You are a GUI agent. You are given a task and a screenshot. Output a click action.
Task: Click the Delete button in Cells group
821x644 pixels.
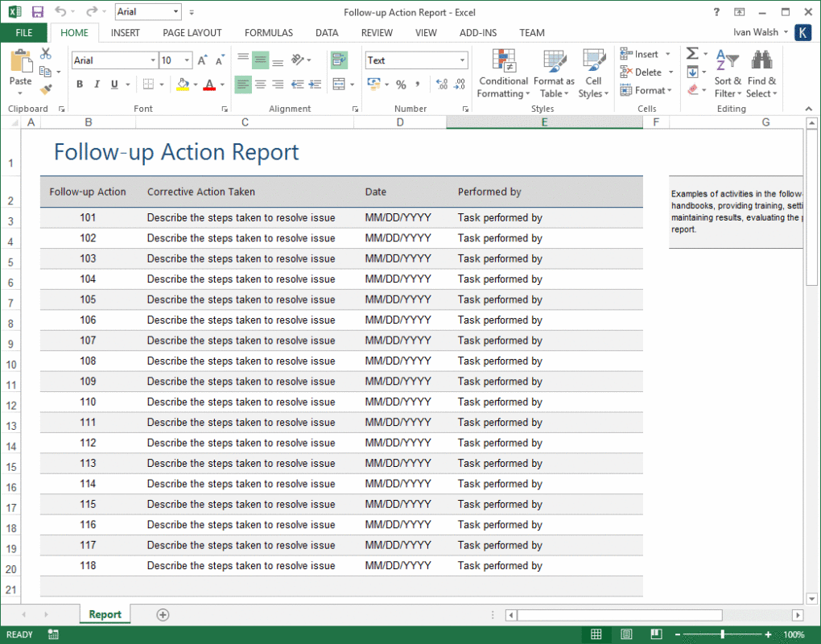click(x=644, y=72)
